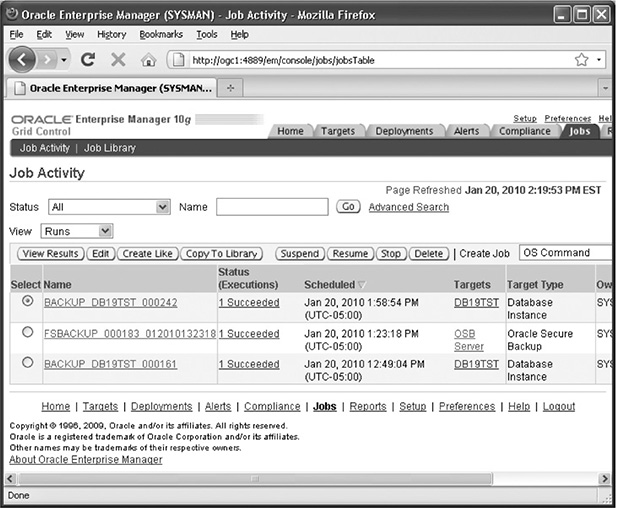Click the Setup link at top right
The image size is (618, 508).
click(x=525, y=118)
